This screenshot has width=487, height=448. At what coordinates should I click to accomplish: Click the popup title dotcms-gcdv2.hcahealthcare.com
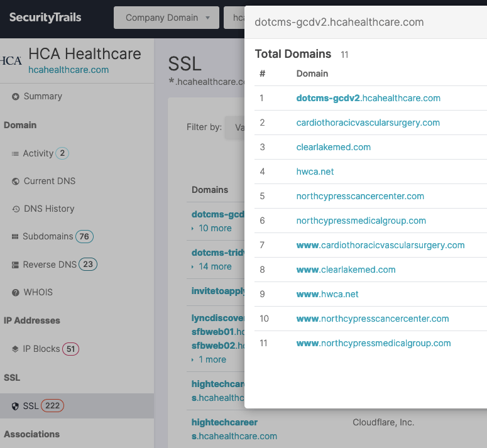pyautogui.click(x=339, y=23)
